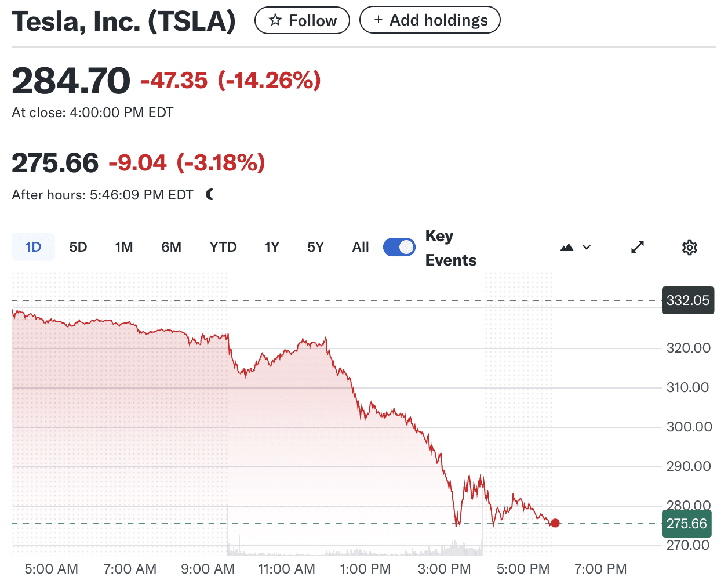Screen dimensions: 728x588
Task: Switch to the 1Y range
Action: point(272,247)
